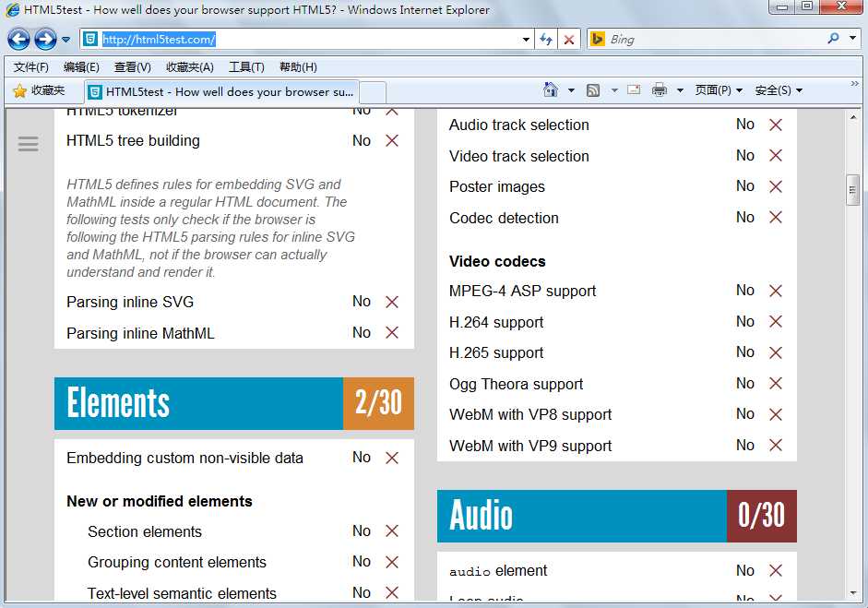Expand the address bar history dropdown
The height and width of the screenshot is (608, 868).
coord(527,40)
